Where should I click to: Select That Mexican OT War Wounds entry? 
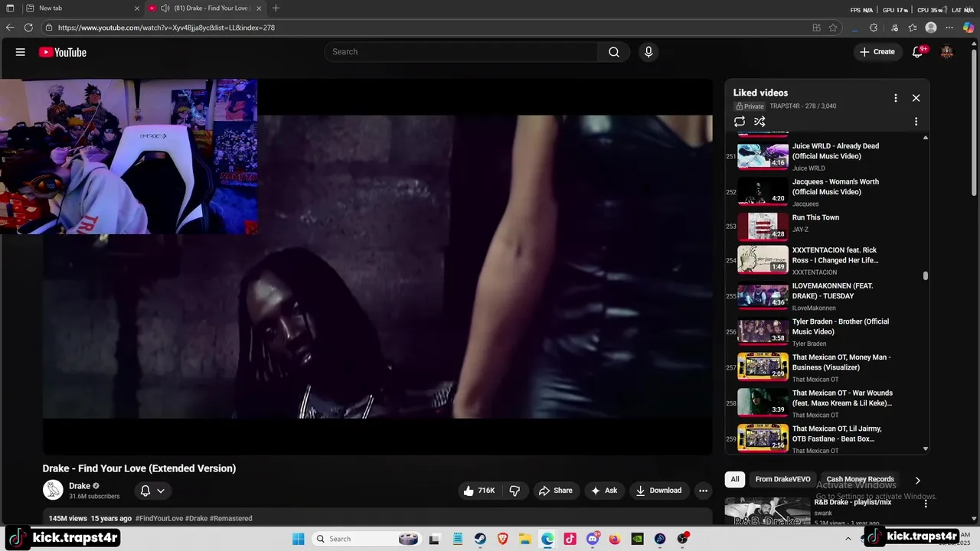click(x=823, y=403)
